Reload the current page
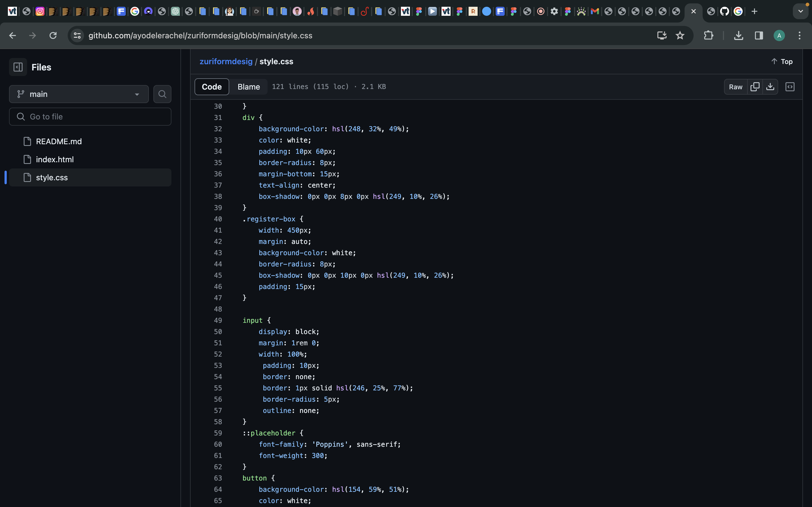This screenshot has height=507, width=812. click(53, 35)
